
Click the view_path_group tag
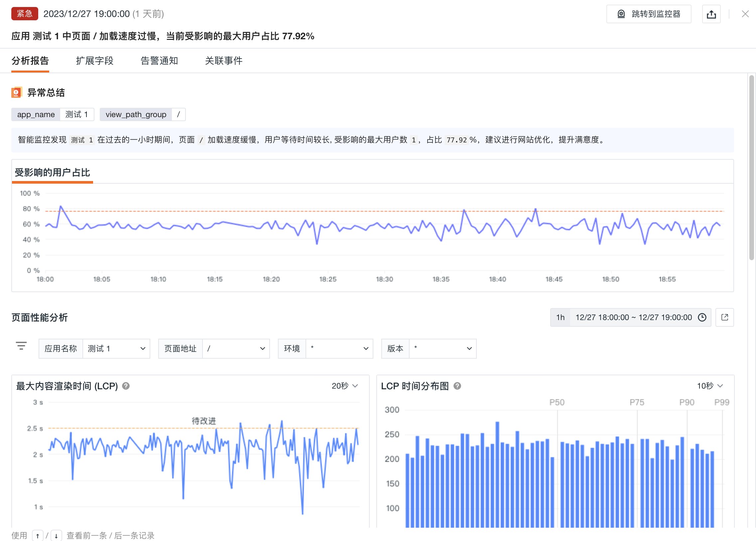[x=143, y=114]
